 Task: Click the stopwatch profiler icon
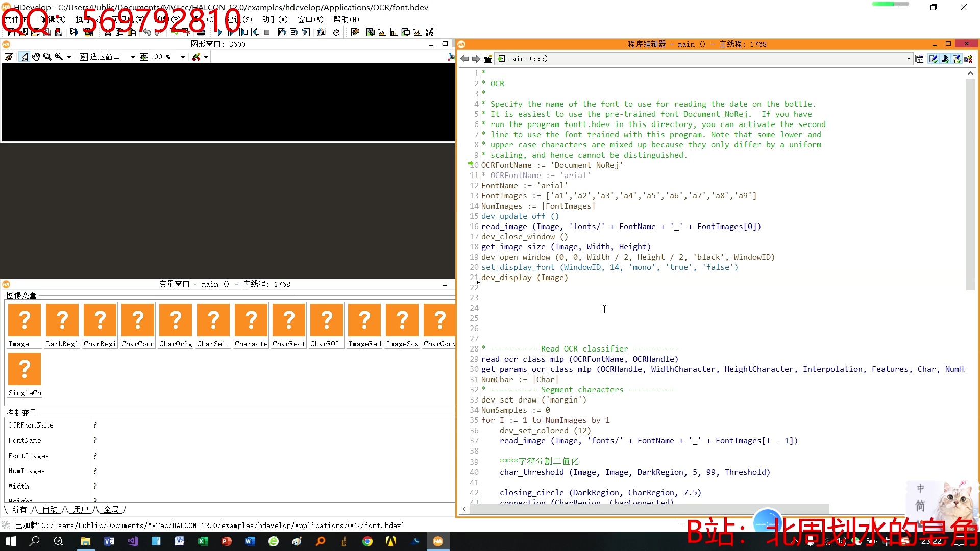point(336,32)
